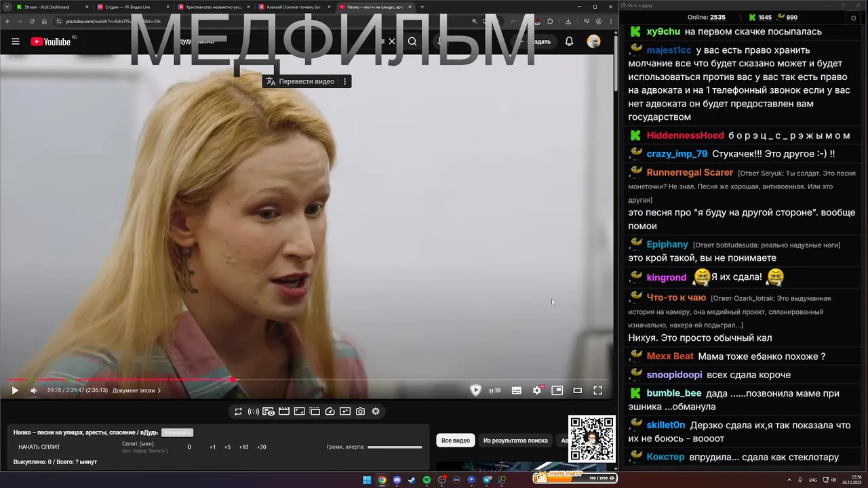Screen dimensions: 868x488
Task: Open video settings gear in player
Action: tap(537, 390)
